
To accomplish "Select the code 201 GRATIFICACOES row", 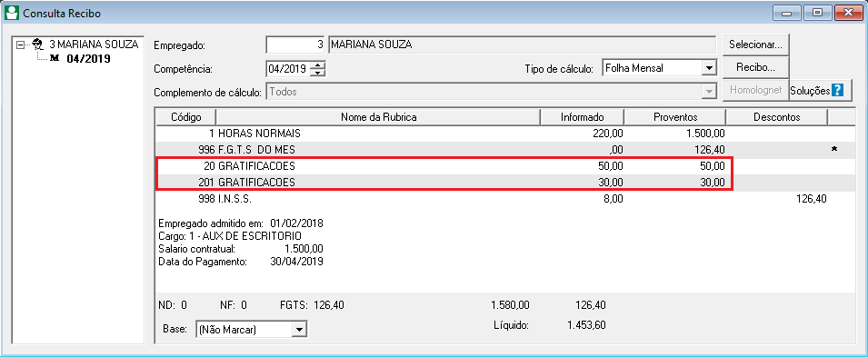I will [506, 182].
